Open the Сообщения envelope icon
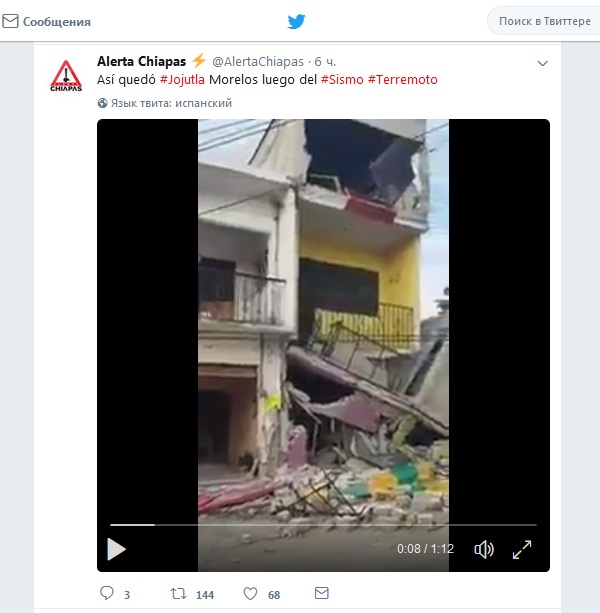The height and width of the screenshot is (613, 600). click(x=10, y=21)
